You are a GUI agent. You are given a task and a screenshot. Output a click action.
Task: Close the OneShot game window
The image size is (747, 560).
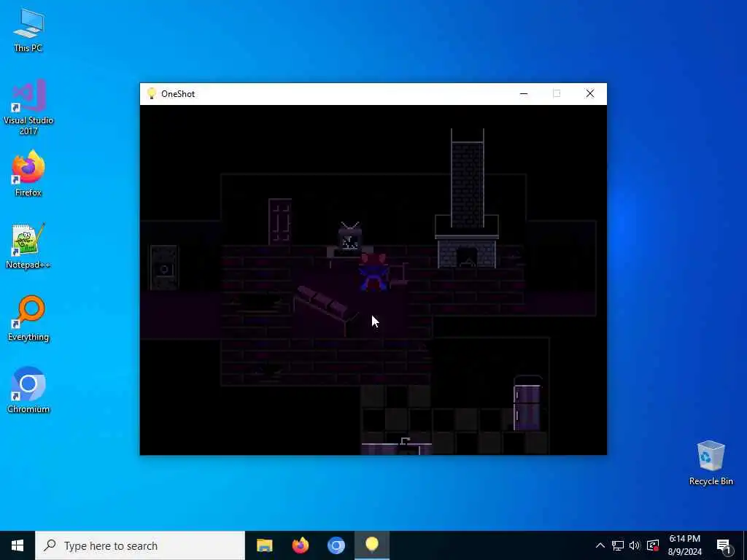pyautogui.click(x=589, y=94)
